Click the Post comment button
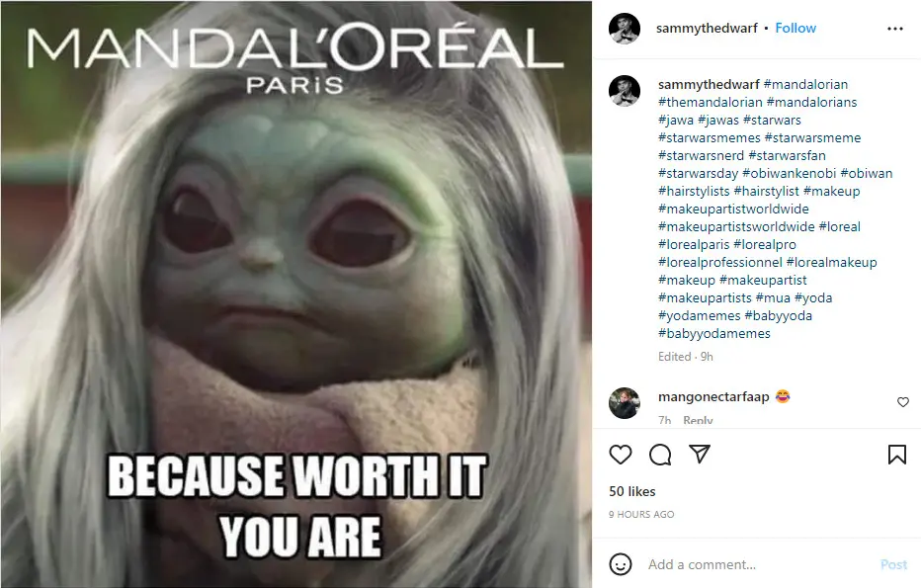This screenshot has width=921, height=588. click(x=893, y=564)
